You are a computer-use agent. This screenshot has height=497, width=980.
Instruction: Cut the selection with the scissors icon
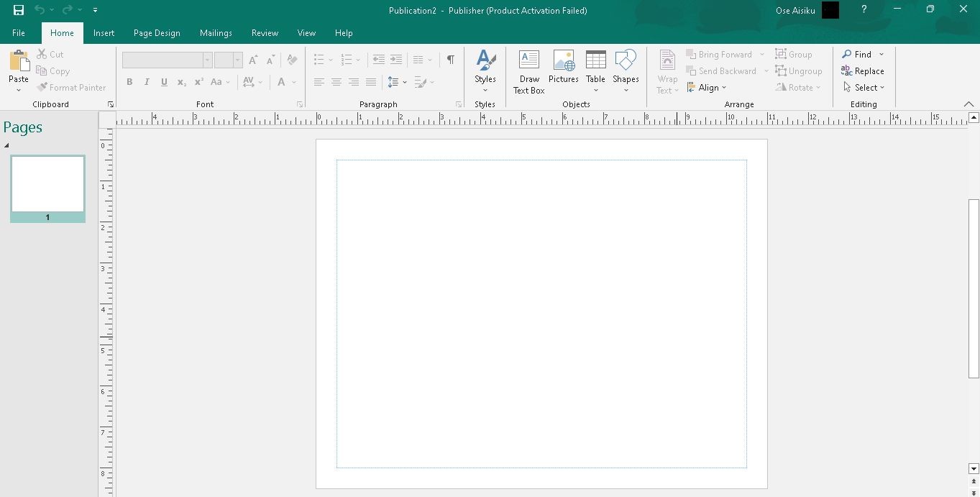pyautogui.click(x=50, y=55)
